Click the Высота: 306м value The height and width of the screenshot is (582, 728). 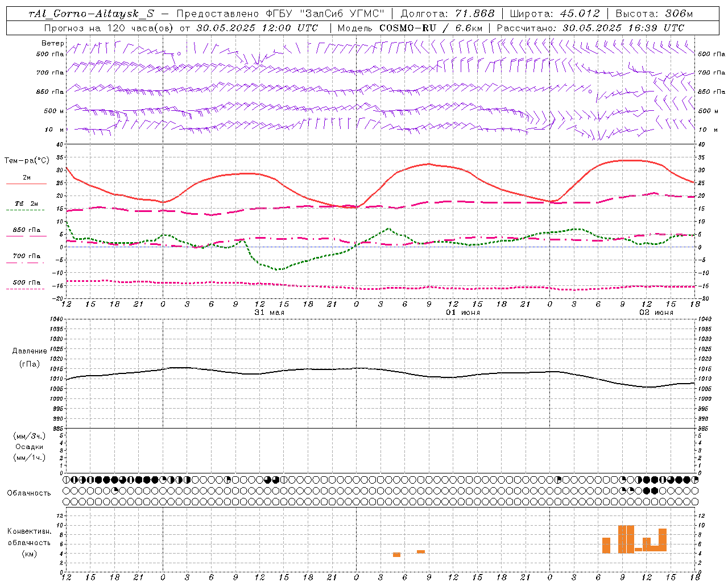(654, 14)
